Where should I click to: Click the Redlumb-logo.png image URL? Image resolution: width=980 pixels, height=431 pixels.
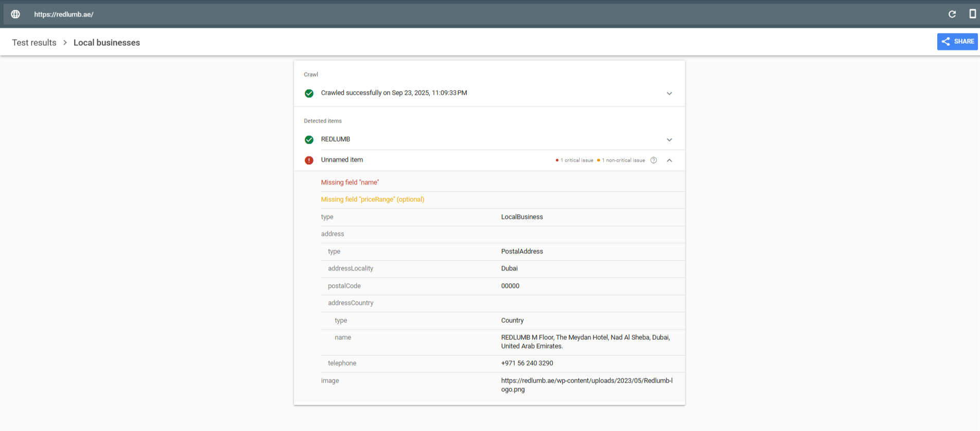(587, 385)
